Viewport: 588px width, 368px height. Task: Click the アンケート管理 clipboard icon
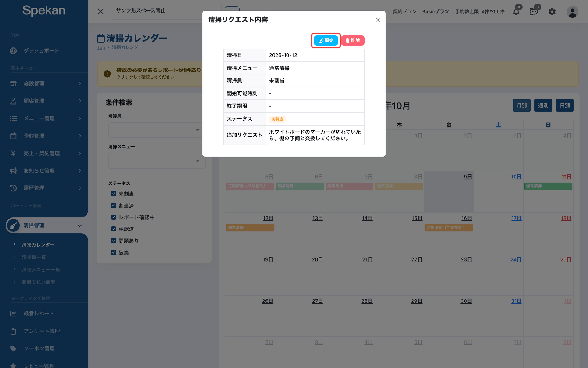click(13, 331)
